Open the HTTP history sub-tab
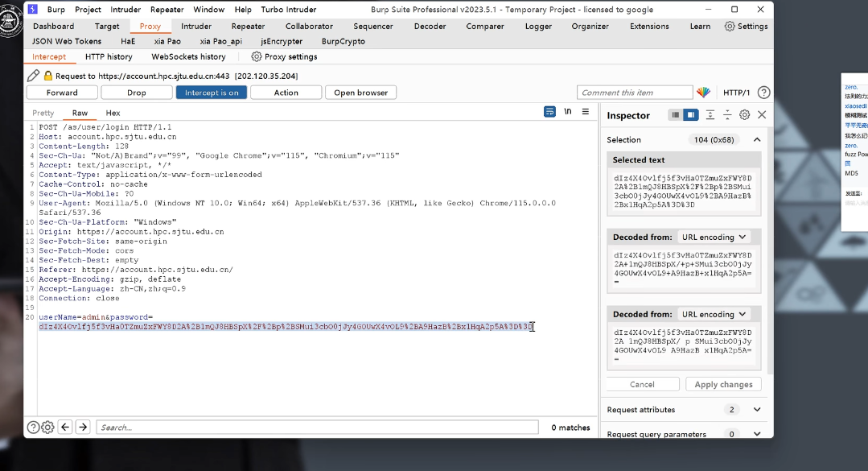This screenshot has height=471, width=868. [x=109, y=57]
